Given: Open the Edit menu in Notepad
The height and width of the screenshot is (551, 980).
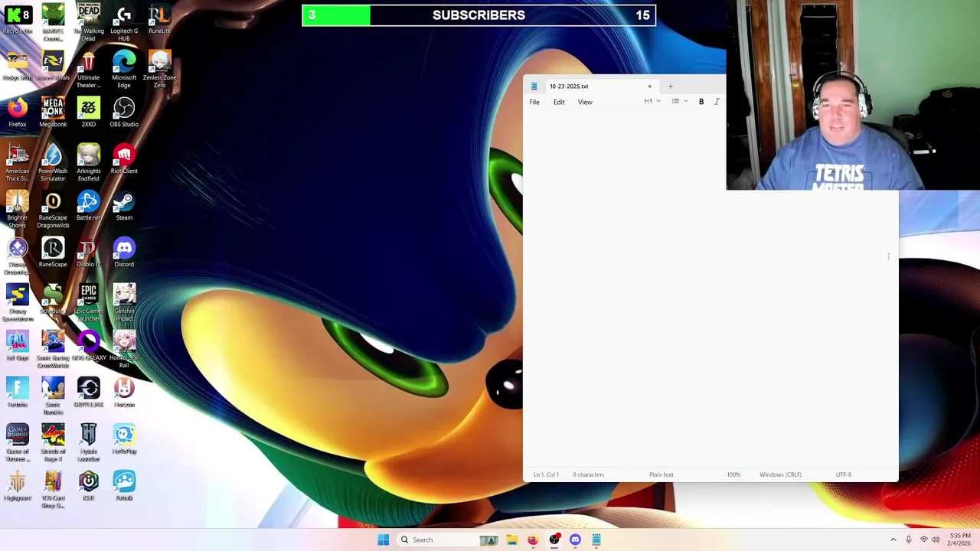Looking at the screenshot, I should tap(559, 102).
